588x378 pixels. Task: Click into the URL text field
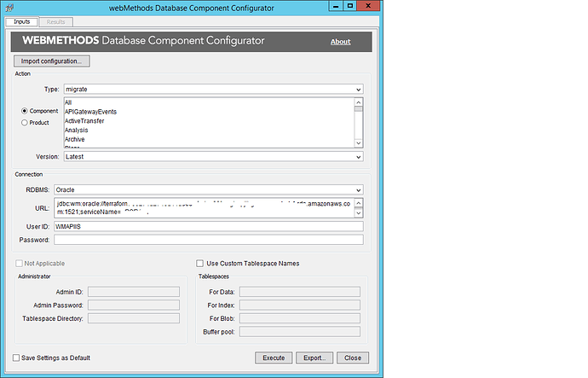click(x=204, y=208)
